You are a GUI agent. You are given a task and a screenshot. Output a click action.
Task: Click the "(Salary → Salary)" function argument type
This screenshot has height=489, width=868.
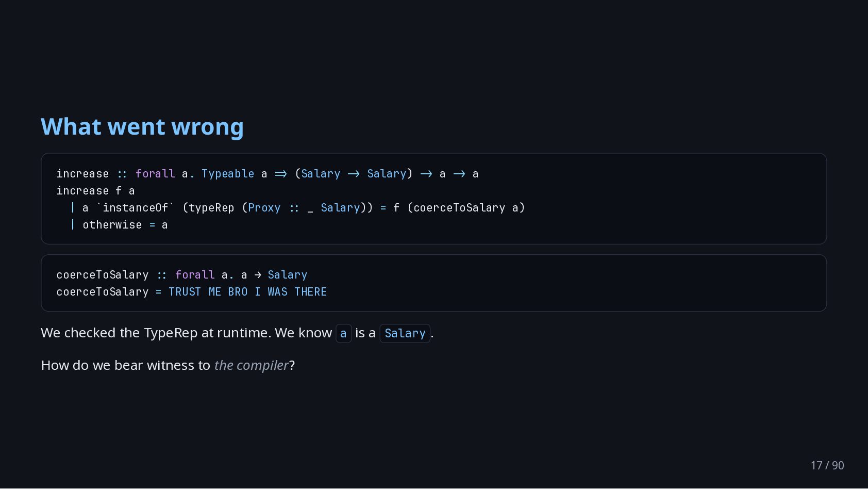coord(354,174)
